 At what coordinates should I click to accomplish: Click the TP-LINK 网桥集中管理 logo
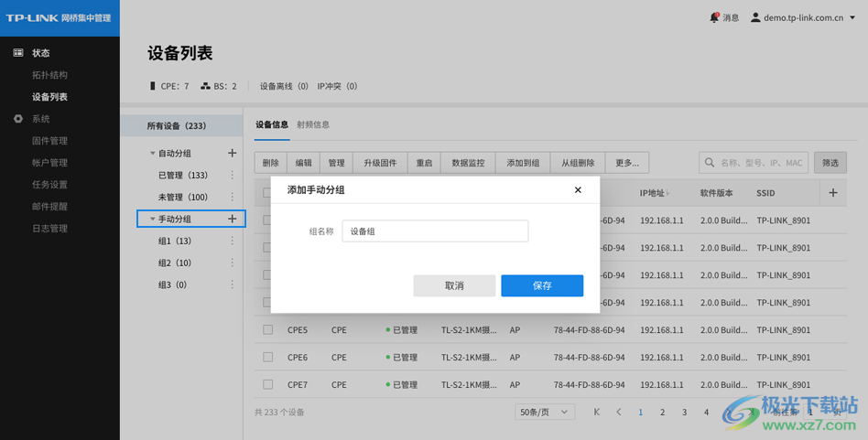point(58,17)
